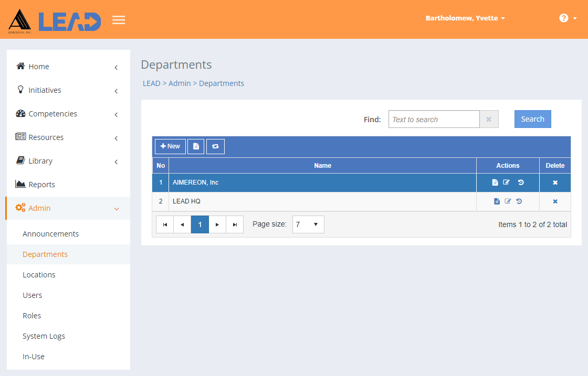This screenshot has height=376, width=588.
Task: Clear the search text with the x button
Action: point(489,119)
